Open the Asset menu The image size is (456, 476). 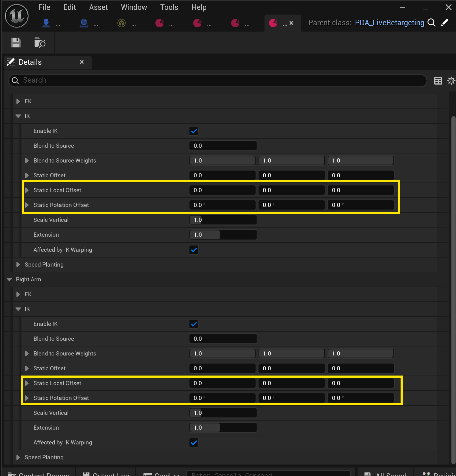[x=98, y=7]
